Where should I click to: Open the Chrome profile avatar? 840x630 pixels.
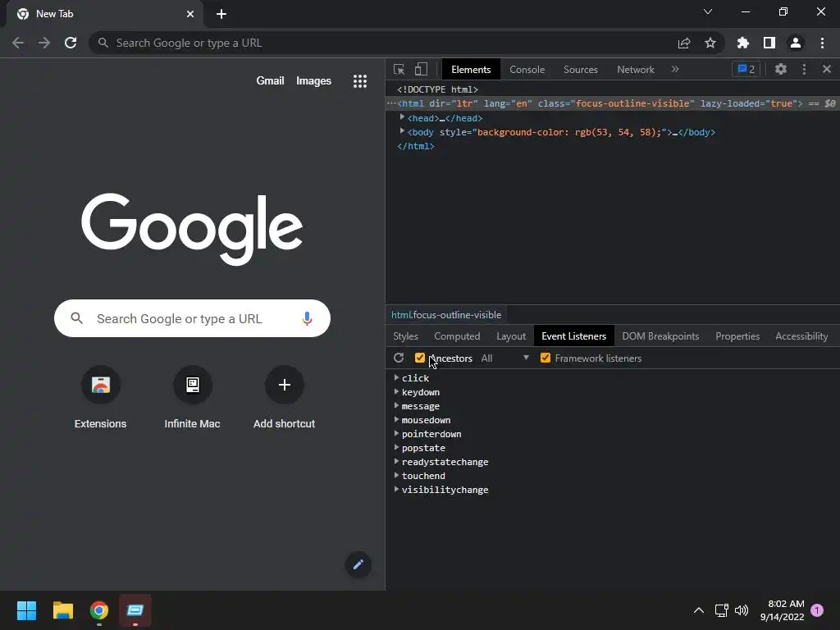796,43
